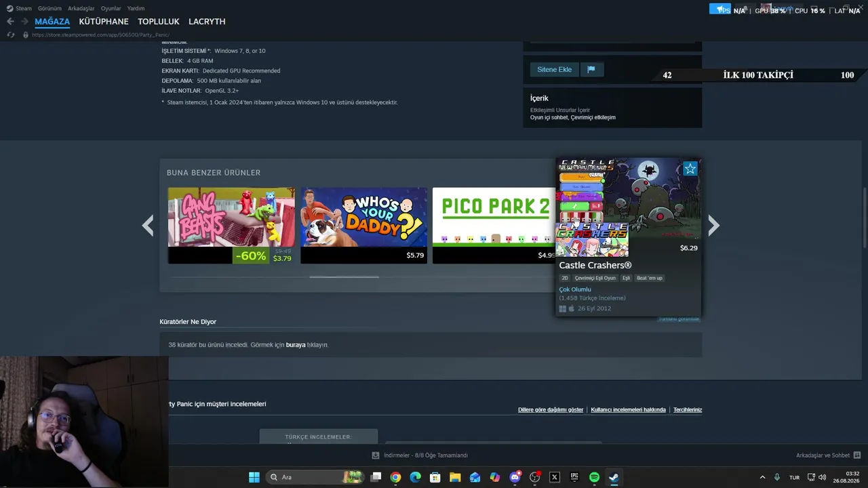Open the X app from the taskbar
The image size is (868, 488).
(x=555, y=477)
